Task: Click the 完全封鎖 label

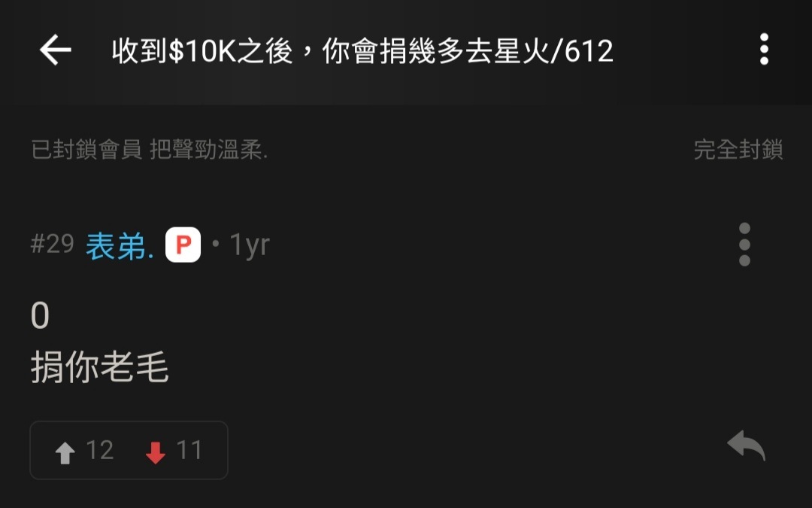Action: coord(738,150)
